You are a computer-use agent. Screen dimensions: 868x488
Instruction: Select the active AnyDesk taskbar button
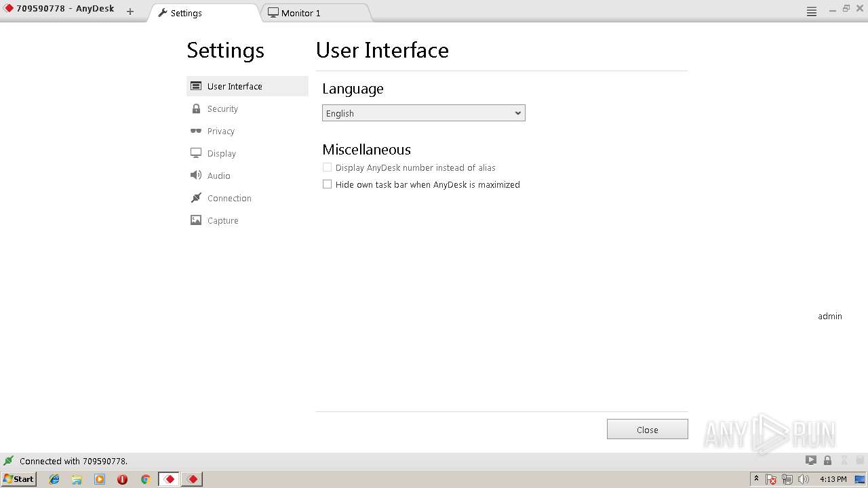click(170, 479)
